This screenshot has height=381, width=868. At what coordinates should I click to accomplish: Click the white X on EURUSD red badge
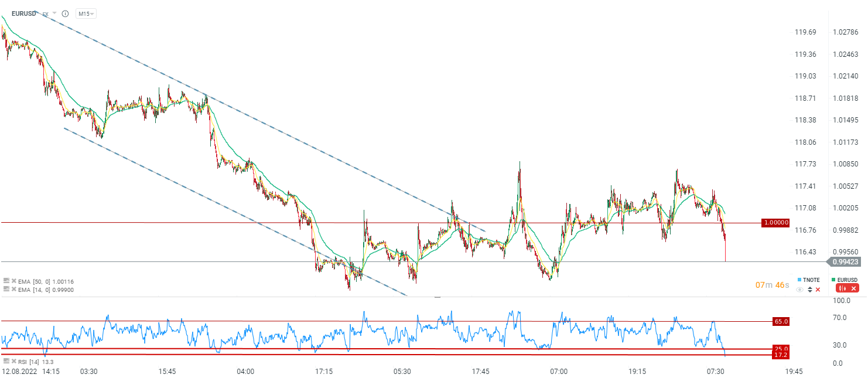point(853,288)
